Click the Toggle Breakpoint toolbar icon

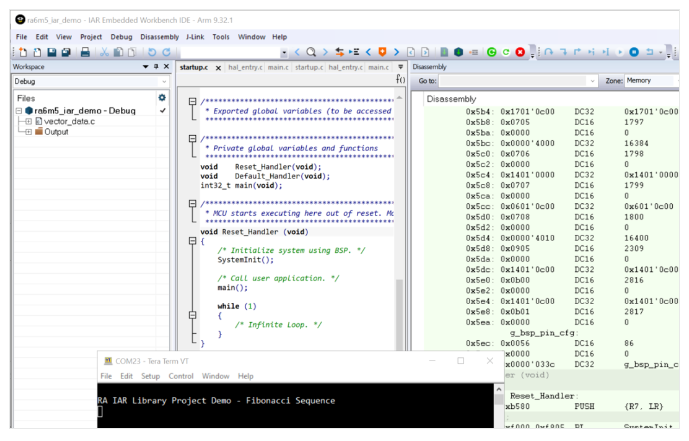pos(474,52)
